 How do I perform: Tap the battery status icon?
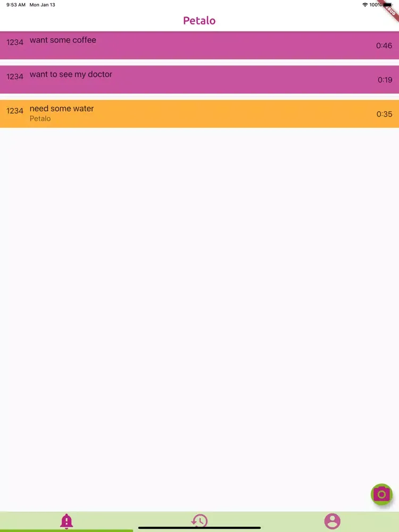[x=387, y=5]
